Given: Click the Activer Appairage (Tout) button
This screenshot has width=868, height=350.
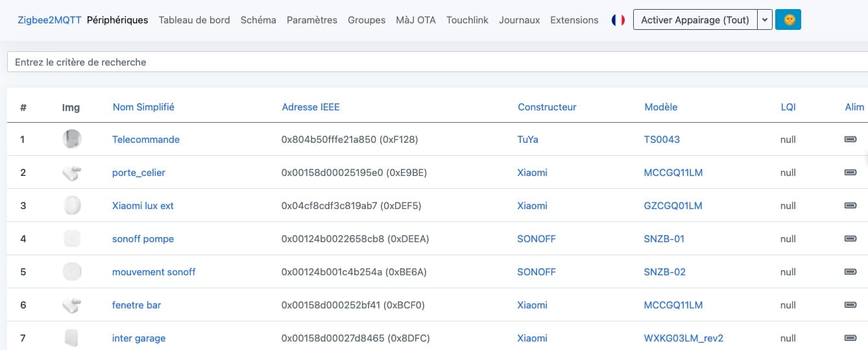Looking at the screenshot, I should point(695,20).
